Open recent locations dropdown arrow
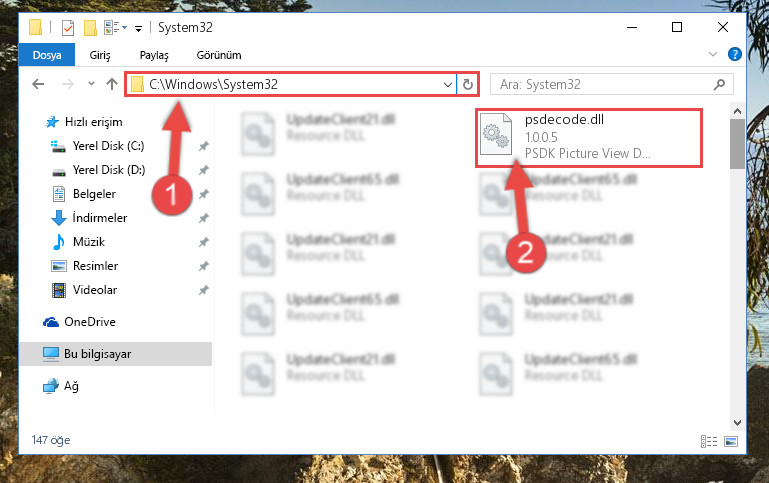Screen dimensions: 769x483 click(91, 84)
